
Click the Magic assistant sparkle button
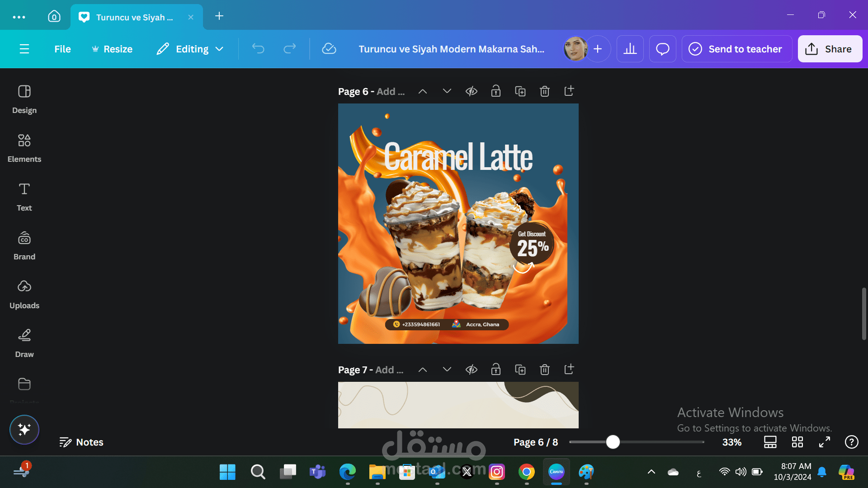point(24,429)
